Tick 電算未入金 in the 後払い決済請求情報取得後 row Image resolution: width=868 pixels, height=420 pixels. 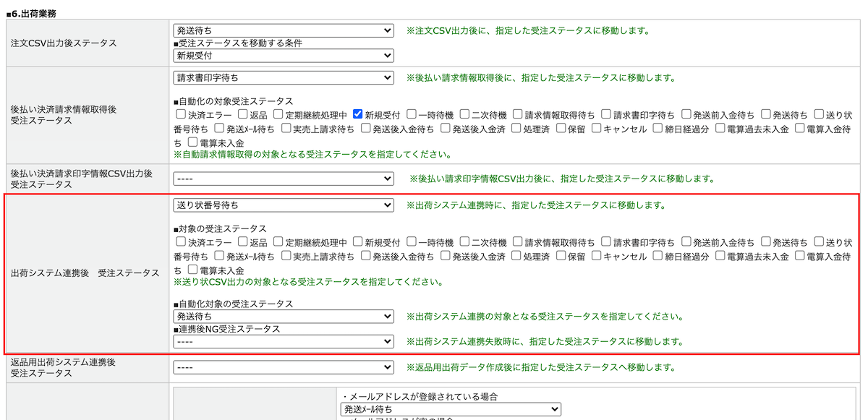[193, 143]
